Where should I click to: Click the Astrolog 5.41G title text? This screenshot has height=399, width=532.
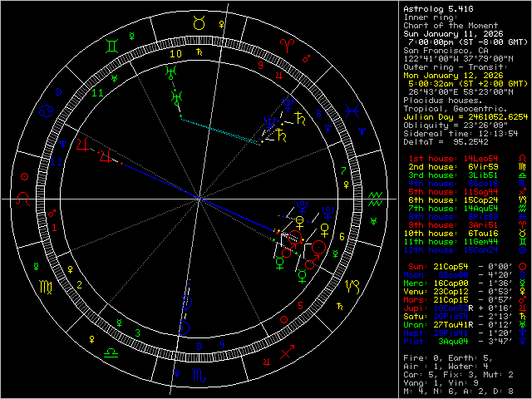pos(434,8)
